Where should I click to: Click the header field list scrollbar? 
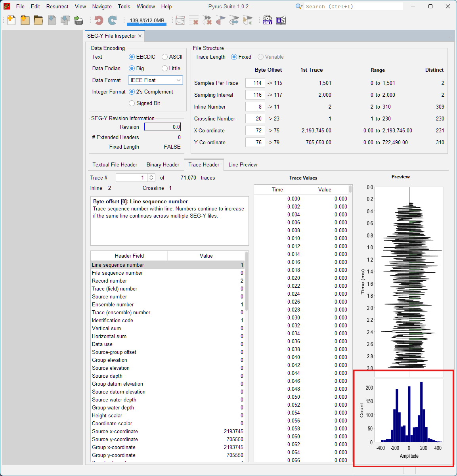click(247, 281)
